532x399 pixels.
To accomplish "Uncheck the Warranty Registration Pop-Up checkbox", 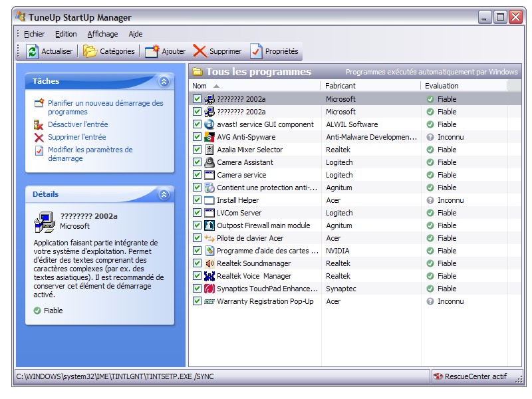I will 197,301.
